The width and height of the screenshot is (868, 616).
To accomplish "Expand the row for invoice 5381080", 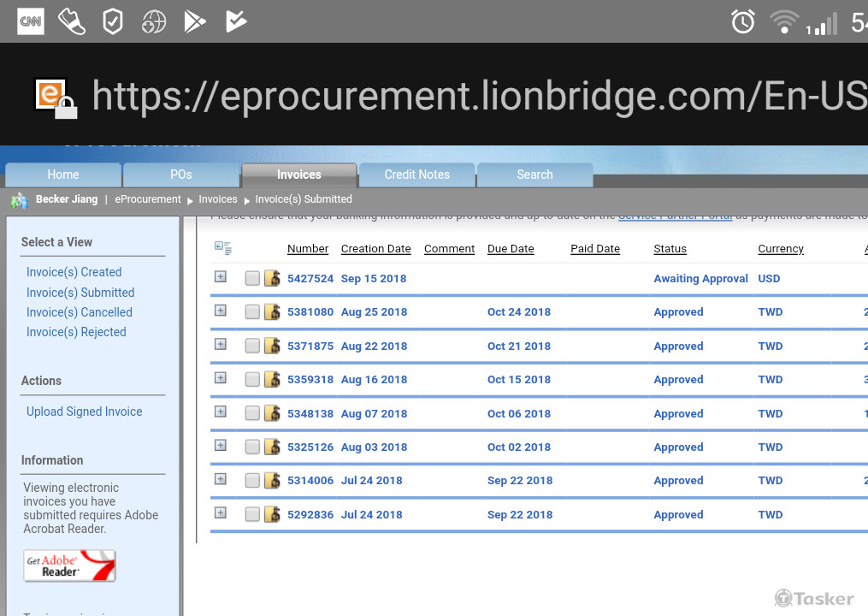I will click(221, 311).
